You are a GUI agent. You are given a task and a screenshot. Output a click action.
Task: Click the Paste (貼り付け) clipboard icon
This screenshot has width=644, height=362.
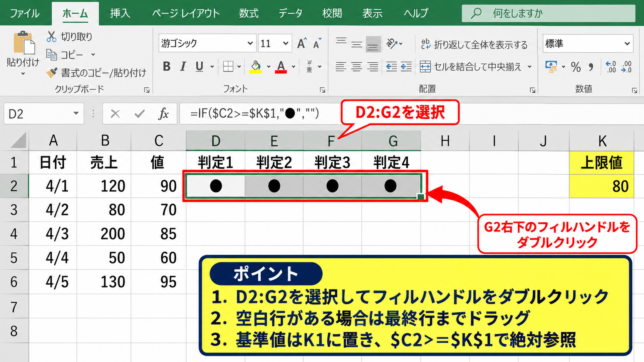(x=24, y=43)
